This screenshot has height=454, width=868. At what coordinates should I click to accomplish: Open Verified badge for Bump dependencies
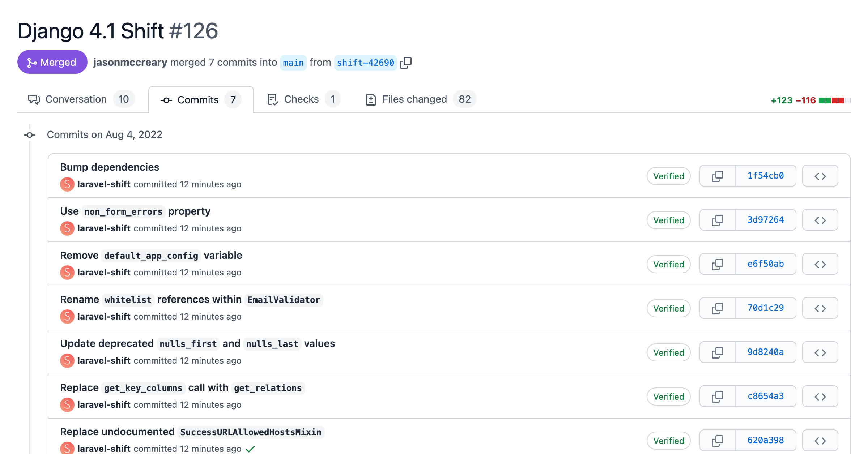[668, 176]
